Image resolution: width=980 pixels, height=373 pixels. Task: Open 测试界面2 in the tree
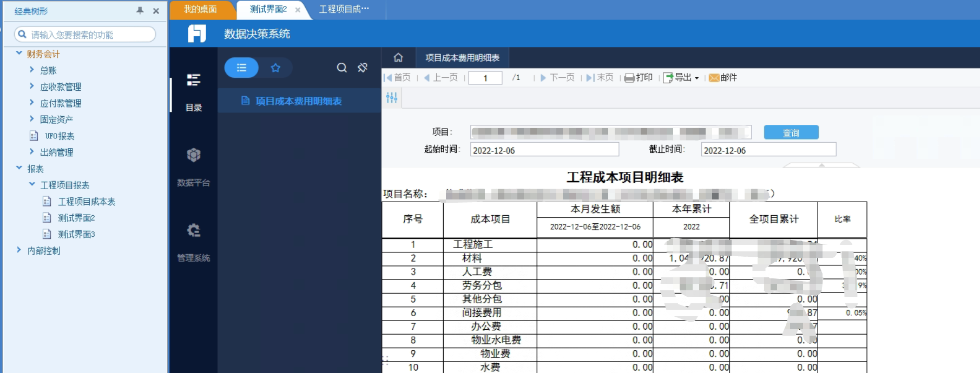click(76, 218)
